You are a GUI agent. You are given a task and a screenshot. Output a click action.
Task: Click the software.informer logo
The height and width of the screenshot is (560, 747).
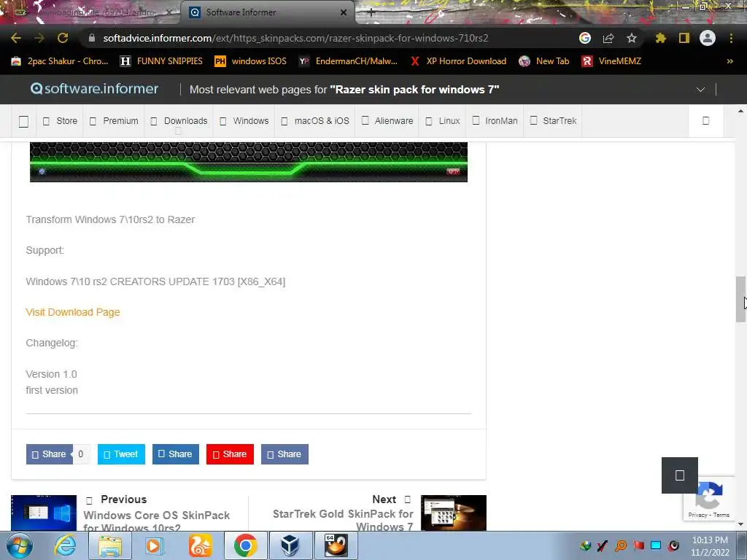pyautogui.click(x=94, y=88)
